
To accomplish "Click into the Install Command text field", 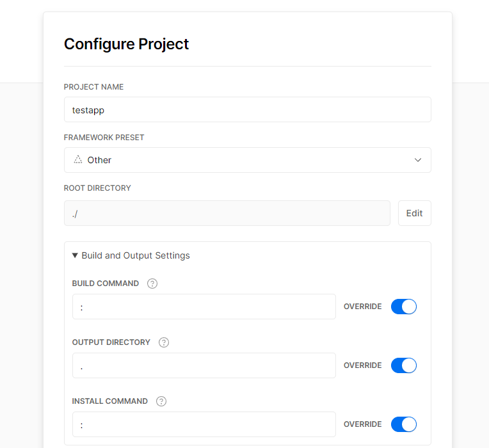I will 204,424.
